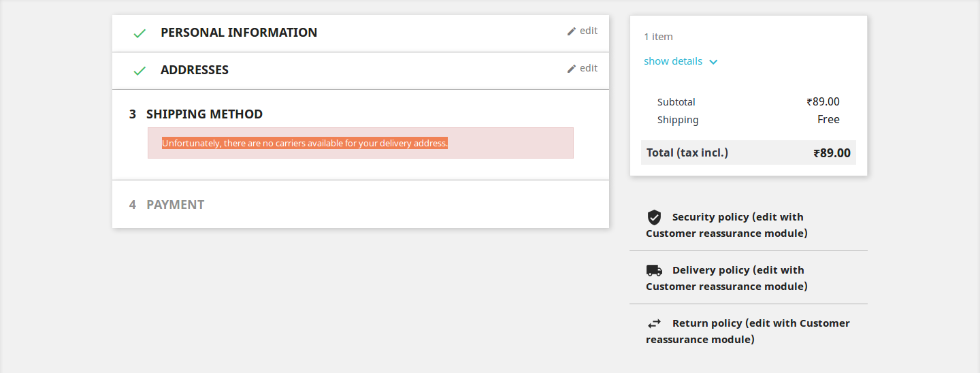980x373 pixels.
Task: Click the no carriers available alert message
Action: tap(305, 144)
